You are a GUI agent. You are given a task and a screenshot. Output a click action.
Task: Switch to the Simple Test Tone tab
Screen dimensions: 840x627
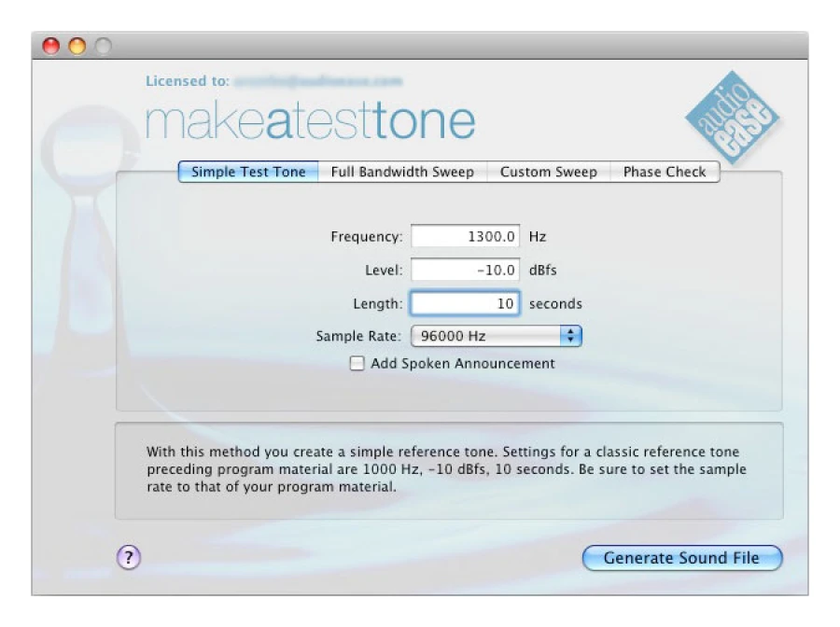tap(248, 172)
